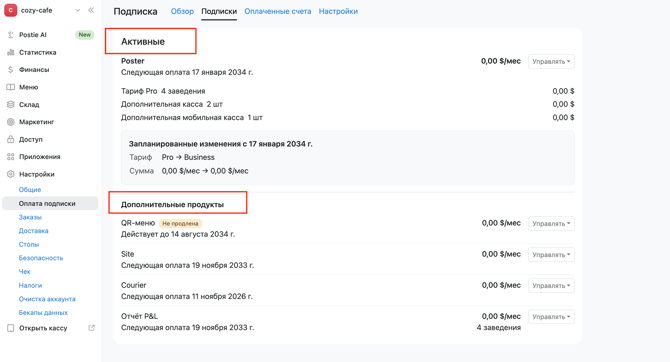
Task: Open Управлять dropdown for Courier
Action: (551, 285)
